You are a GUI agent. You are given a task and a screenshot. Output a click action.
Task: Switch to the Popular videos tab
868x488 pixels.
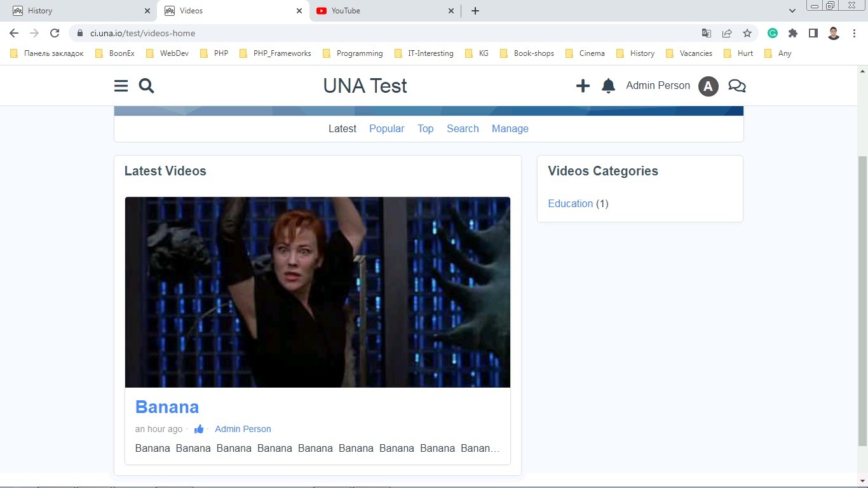[x=386, y=128]
